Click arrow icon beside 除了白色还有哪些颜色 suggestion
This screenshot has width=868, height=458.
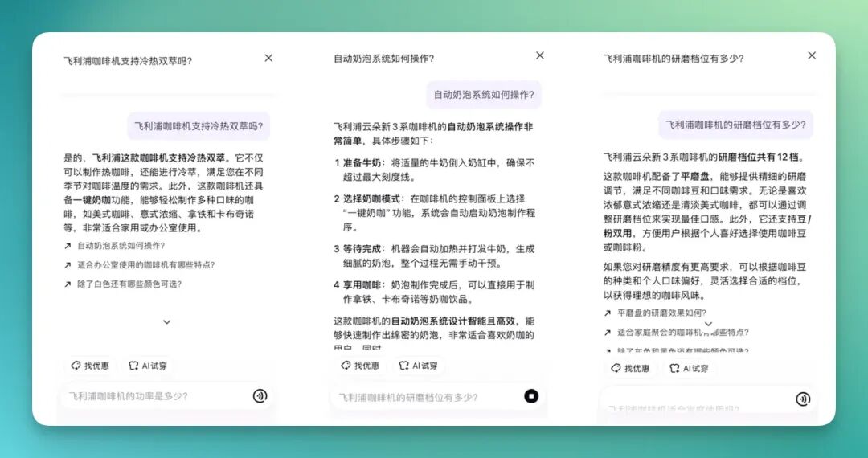click(68, 284)
